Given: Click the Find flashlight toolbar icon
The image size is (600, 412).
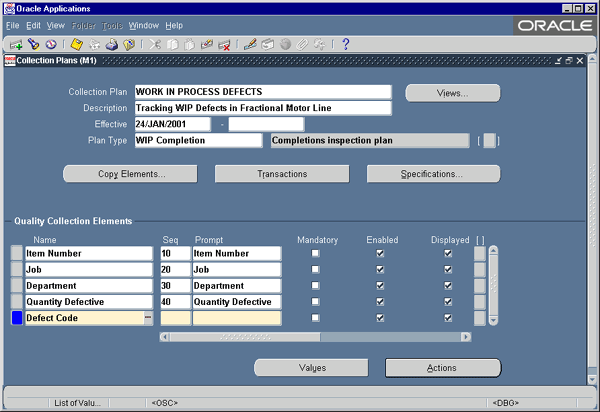Looking at the screenshot, I should 33,44.
